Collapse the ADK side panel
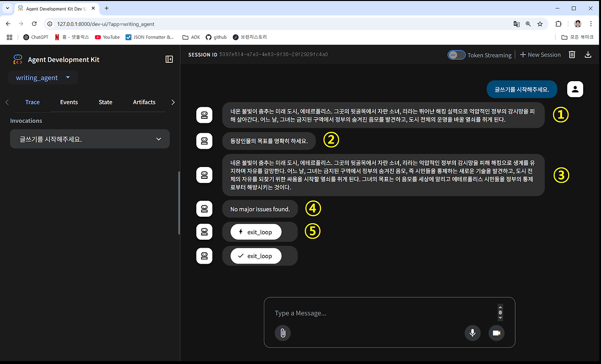601x364 pixels. tap(170, 59)
